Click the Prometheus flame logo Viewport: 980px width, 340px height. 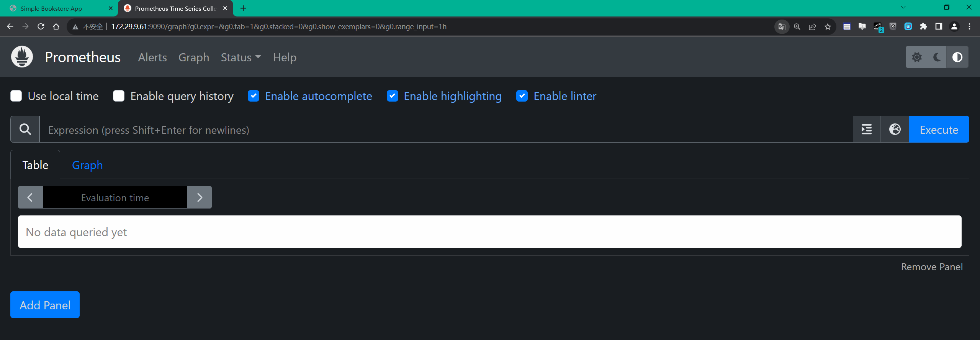click(x=22, y=57)
